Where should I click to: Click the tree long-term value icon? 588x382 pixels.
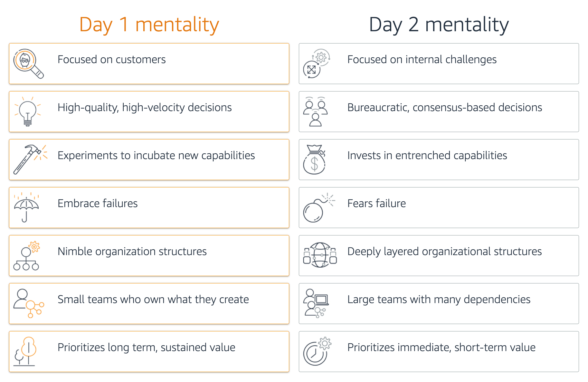pos(25,351)
